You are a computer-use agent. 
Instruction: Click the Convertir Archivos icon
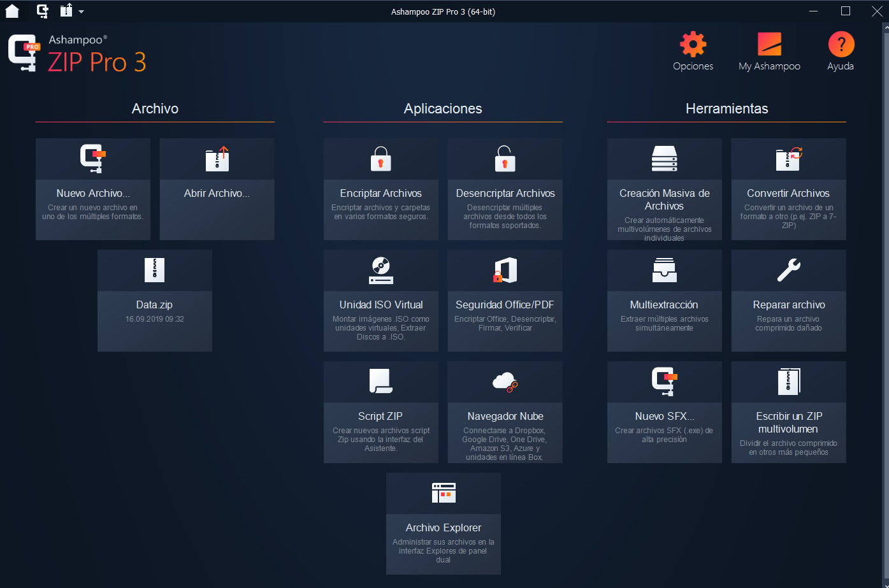[x=788, y=159]
